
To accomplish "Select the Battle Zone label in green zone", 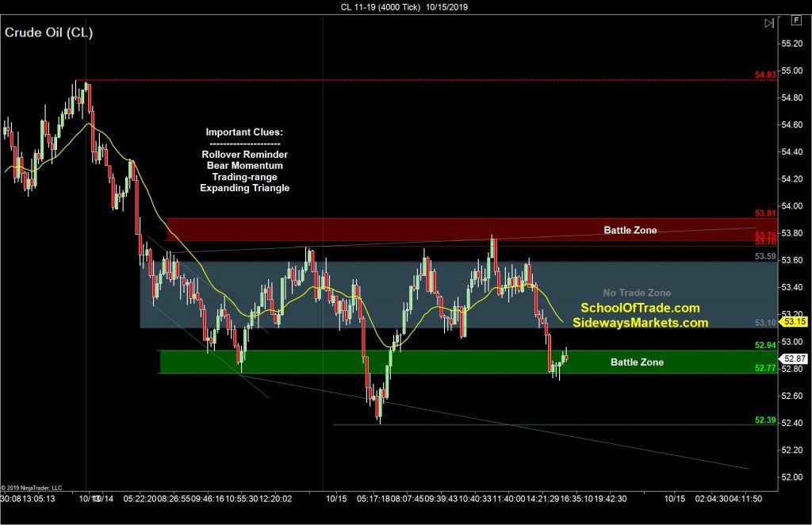I will (637, 362).
